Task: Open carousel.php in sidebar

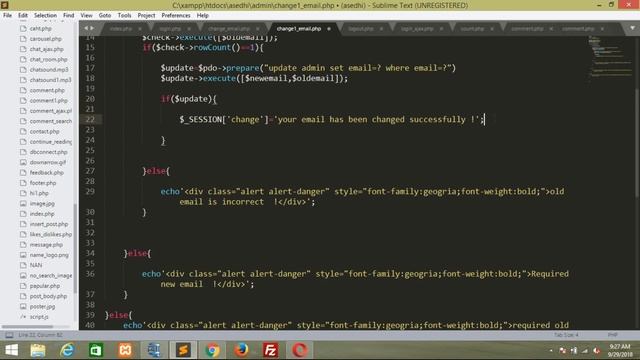Action: point(45,39)
